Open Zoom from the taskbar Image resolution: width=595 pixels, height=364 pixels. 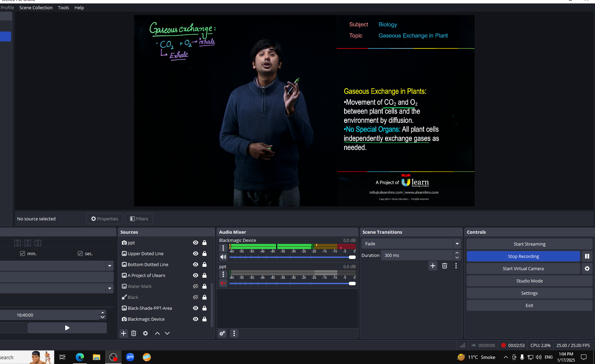(x=130, y=357)
